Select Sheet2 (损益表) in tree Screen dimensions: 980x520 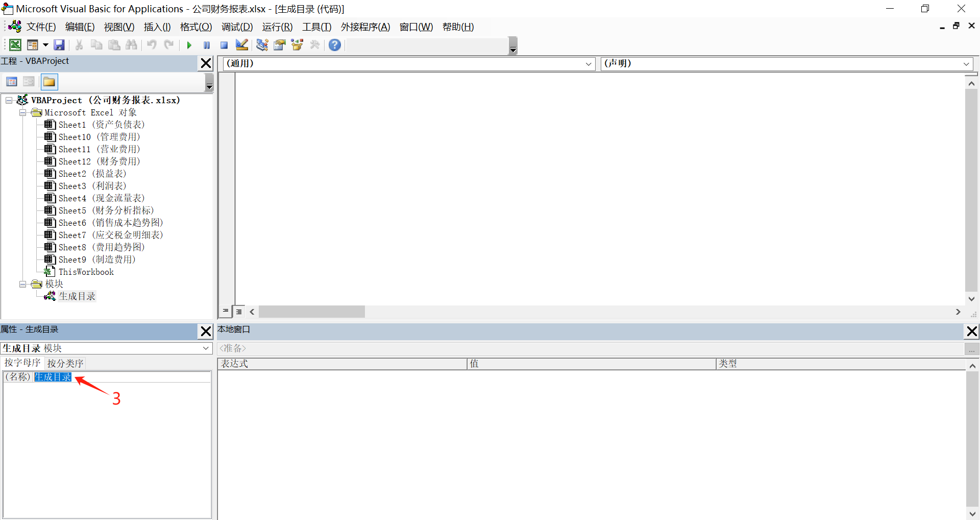(92, 174)
